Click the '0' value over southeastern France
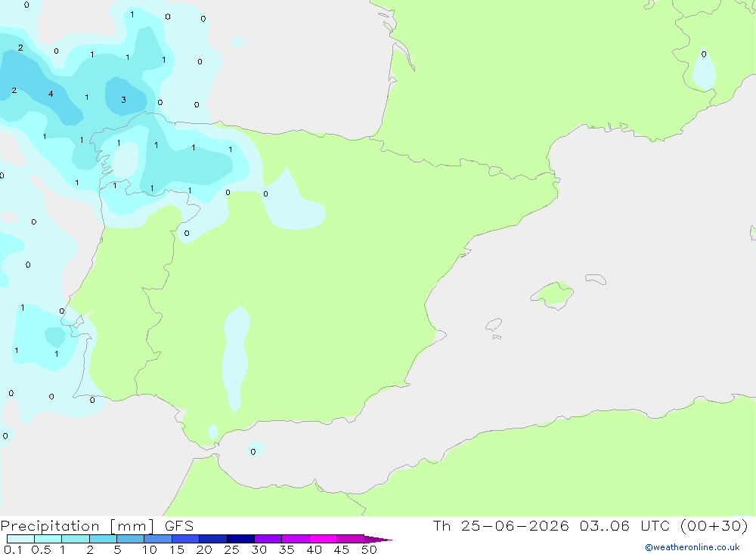This screenshot has height=554, width=756. point(704,54)
